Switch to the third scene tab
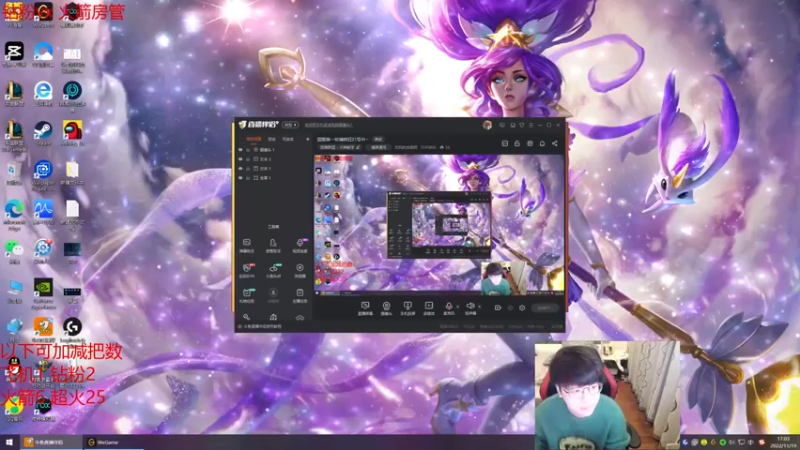Screen dimensions: 800x450 click(288, 139)
